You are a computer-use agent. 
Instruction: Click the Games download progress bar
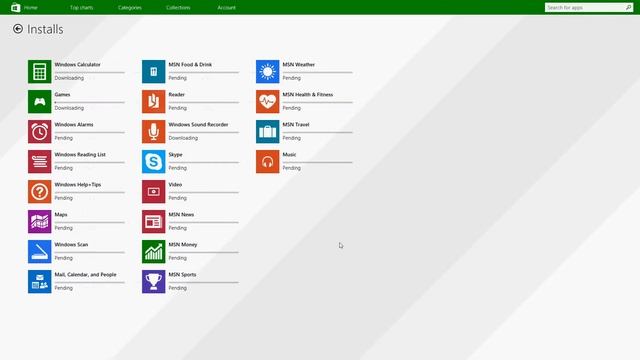pyautogui.click(x=89, y=102)
